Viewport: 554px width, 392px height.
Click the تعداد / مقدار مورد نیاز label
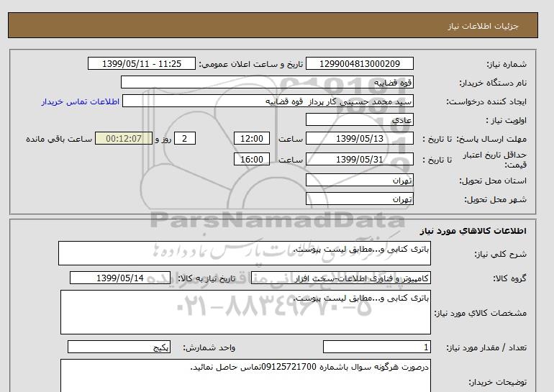[x=486, y=348]
